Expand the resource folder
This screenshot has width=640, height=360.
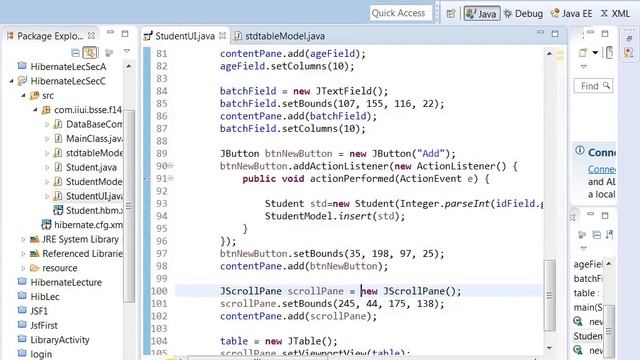tap(23, 268)
